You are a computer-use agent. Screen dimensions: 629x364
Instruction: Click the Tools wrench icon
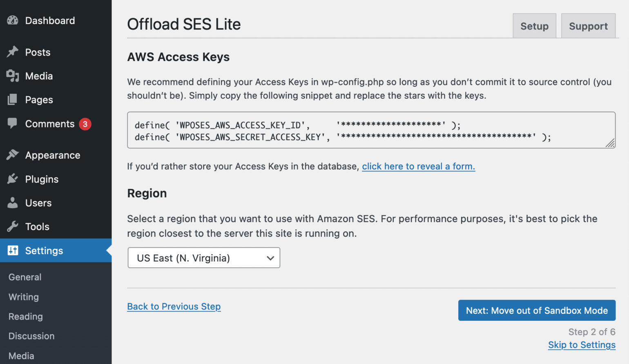[x=13, y=226]
